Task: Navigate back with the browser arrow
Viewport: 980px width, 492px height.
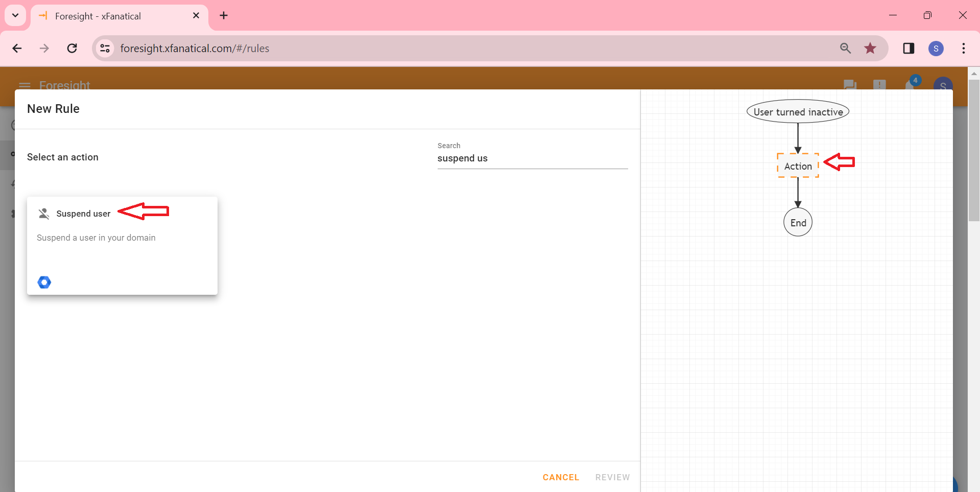Action: (17, 48)
